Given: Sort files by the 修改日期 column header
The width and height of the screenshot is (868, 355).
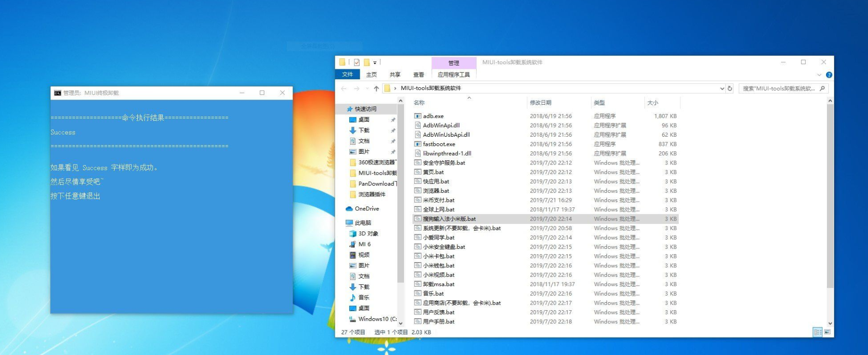Looking at the screenshot, I should [559, 102].
